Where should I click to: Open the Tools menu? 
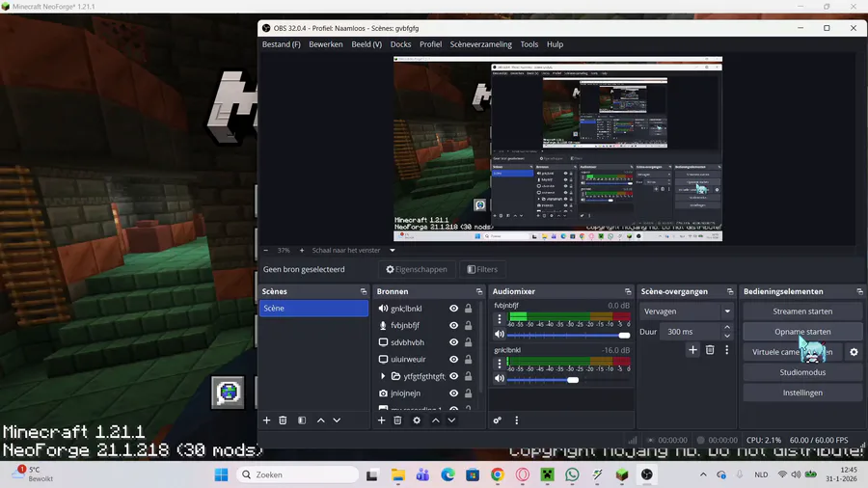click(529, 44)
